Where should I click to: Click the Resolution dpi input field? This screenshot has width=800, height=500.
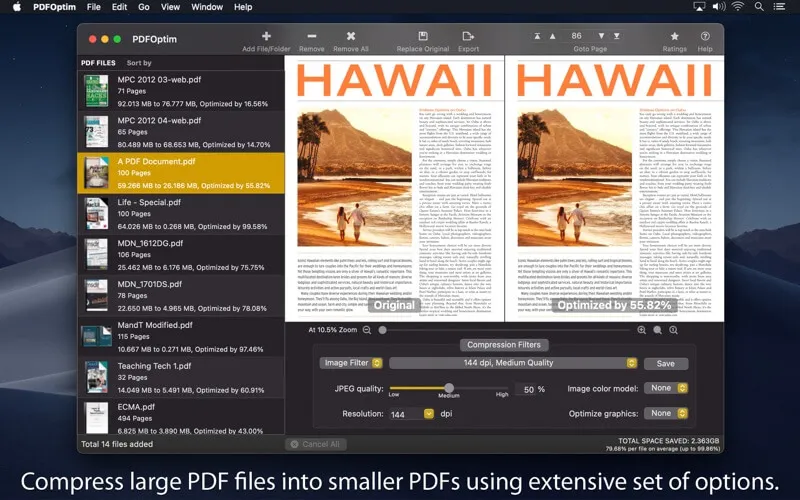(407, 414)
